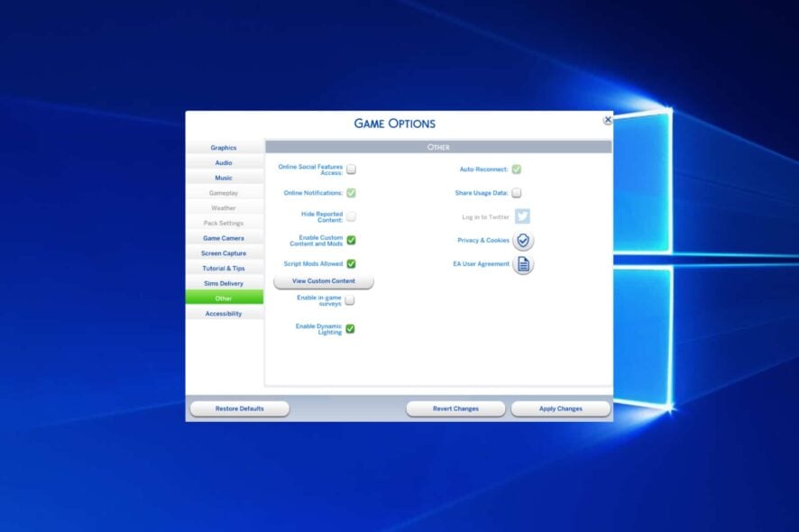Open the Audio settings tab
Viewport: 799px width, 532px height.
tap(225, 162)
